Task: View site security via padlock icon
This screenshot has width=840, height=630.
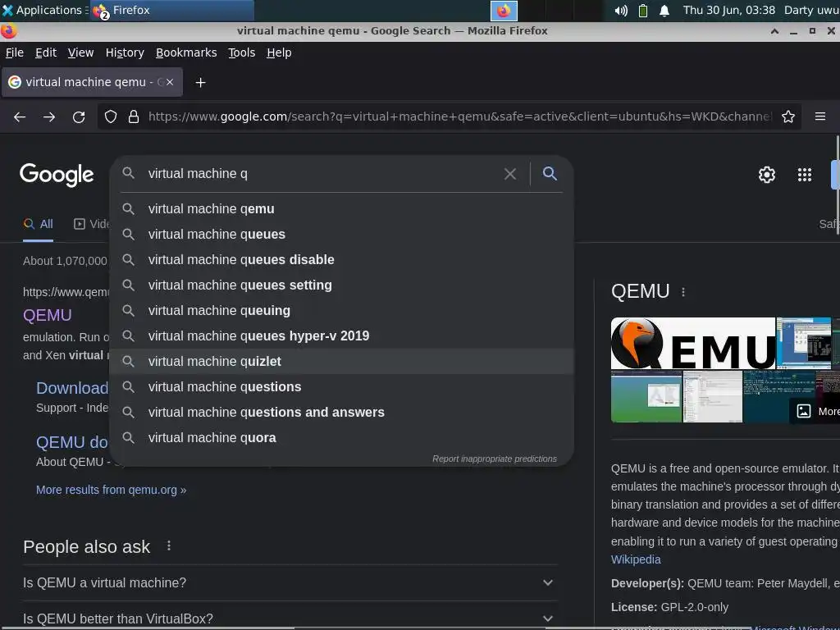Action: tap(134, 116)
